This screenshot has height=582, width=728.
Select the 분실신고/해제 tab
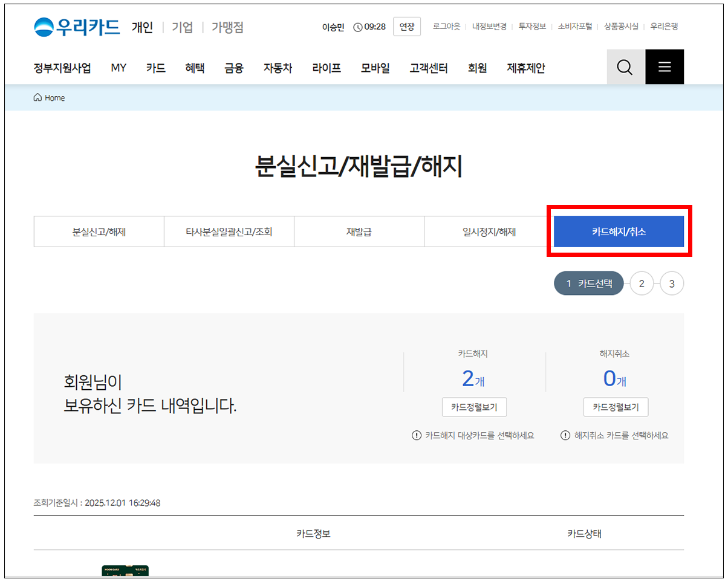(x=99, y=231)
